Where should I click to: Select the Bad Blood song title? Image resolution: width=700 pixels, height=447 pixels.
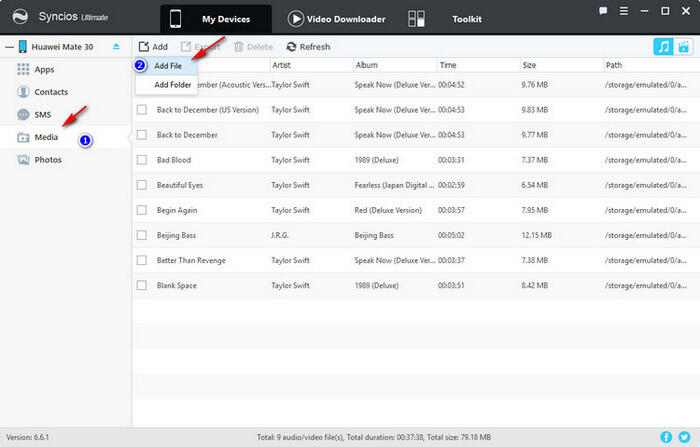[174, 160]
